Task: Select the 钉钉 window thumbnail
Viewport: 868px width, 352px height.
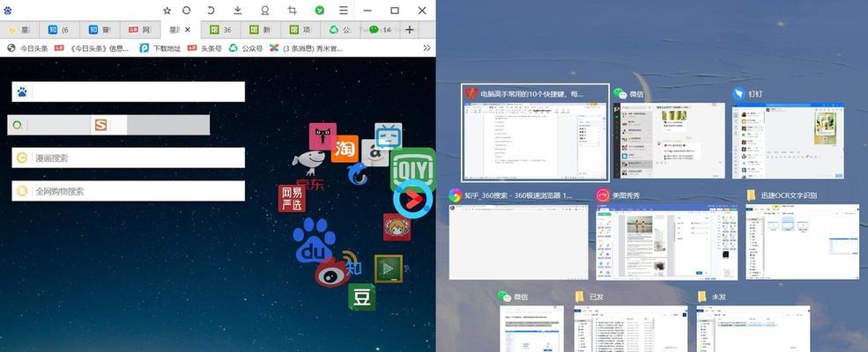Action: pyautogui.click(x=789, y=140)
